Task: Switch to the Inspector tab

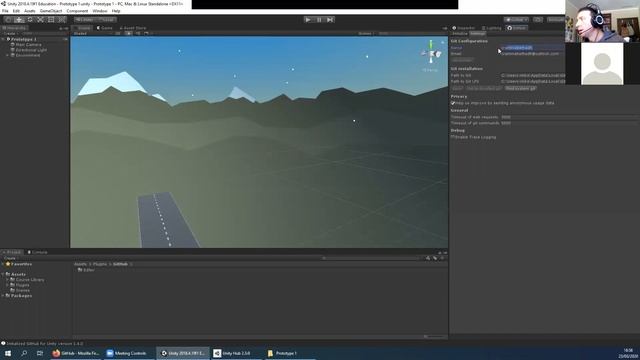Action: 464,28
